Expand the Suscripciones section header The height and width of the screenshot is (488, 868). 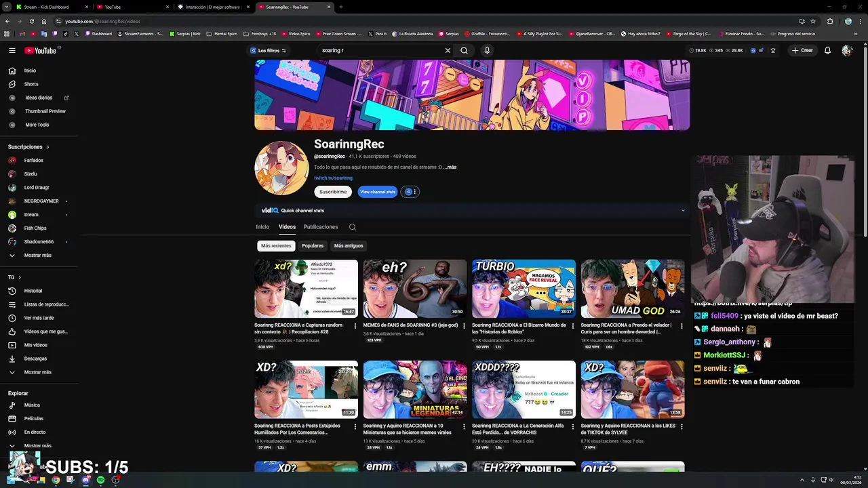[x=28, y=147]
